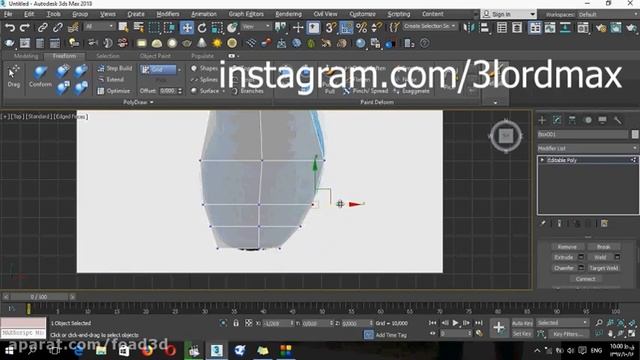The image size is (640, 360).
Task: Open the Modifiers menu
Action: point(168,14)
